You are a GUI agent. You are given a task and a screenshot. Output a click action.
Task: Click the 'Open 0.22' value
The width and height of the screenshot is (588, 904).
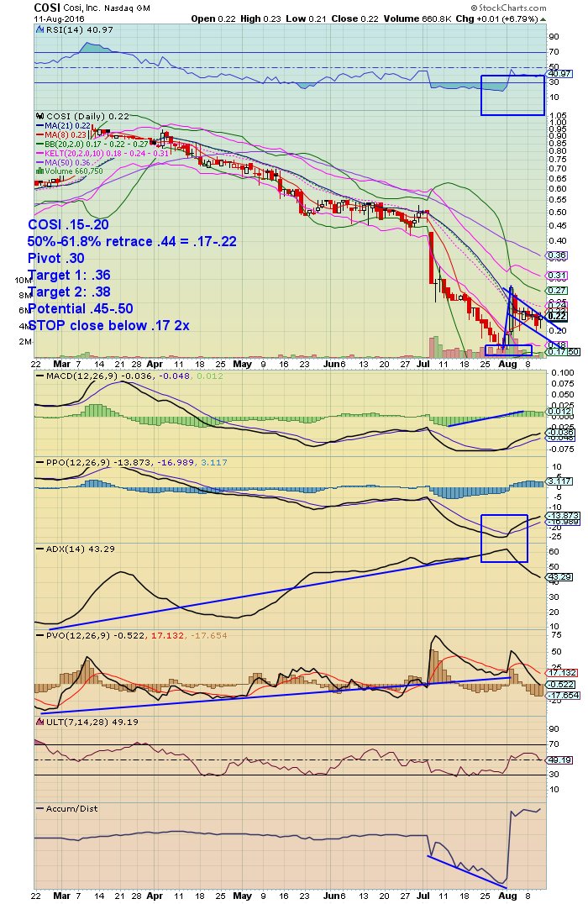[213, 18]
